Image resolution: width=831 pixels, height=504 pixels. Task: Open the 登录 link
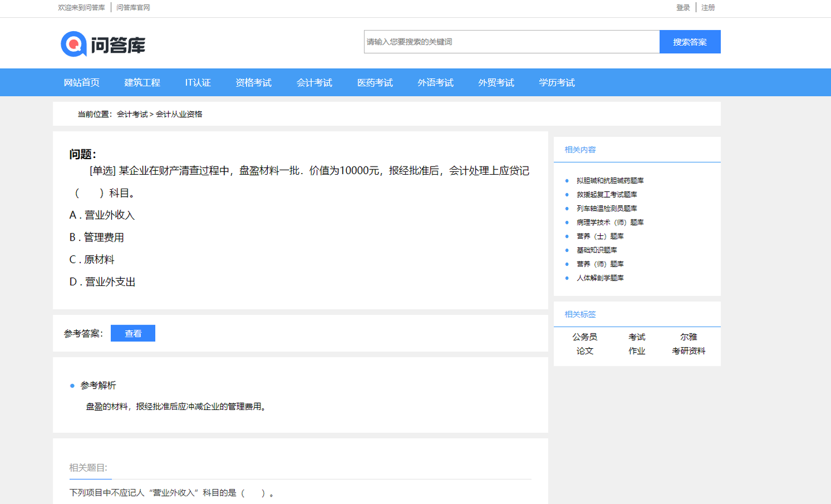[x=683, y=7]
